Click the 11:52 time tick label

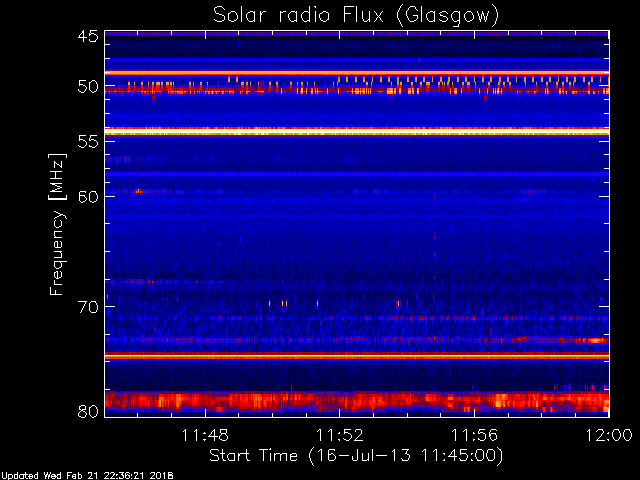click(340, 435)
